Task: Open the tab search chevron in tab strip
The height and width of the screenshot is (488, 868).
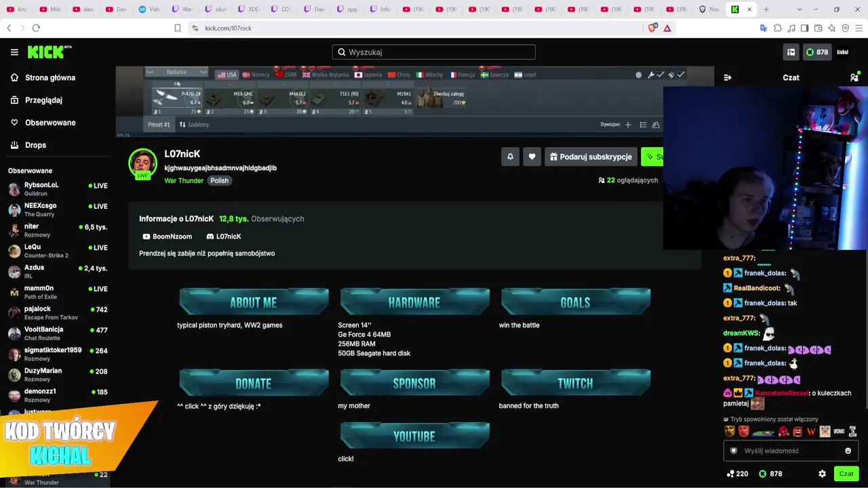Action: pyautogui.click(x=800, y=9)
